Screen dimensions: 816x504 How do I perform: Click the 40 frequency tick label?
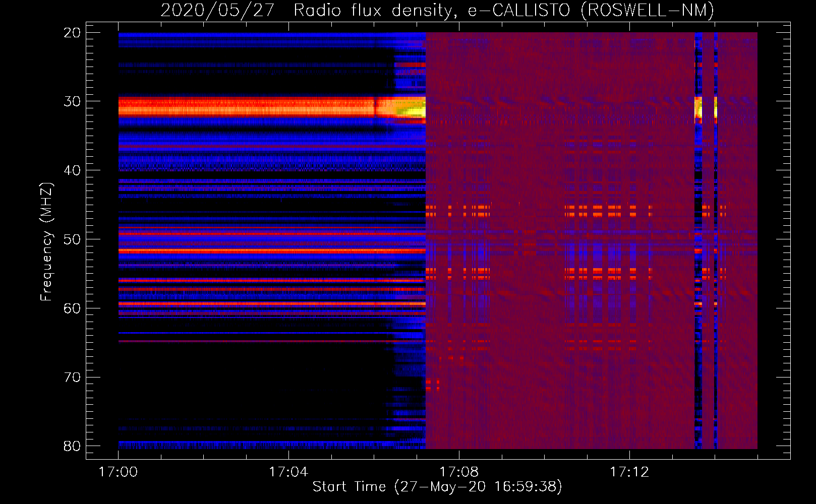[x=72, y=170]
